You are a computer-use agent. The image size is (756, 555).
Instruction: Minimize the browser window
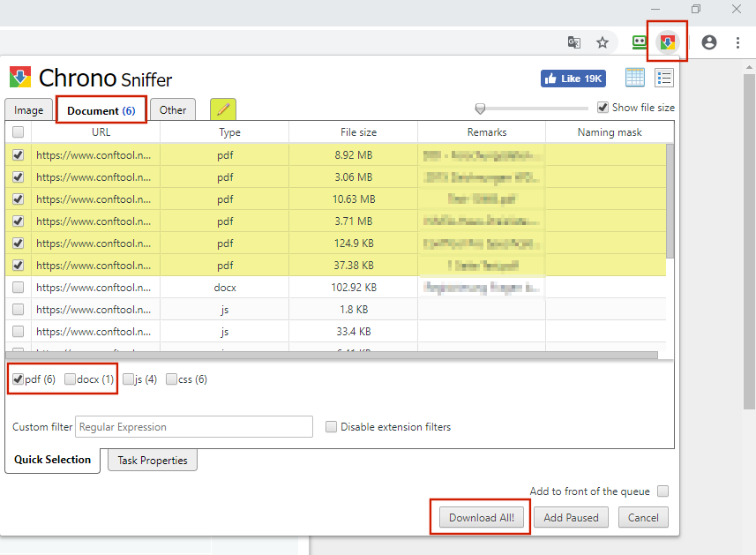655,9
